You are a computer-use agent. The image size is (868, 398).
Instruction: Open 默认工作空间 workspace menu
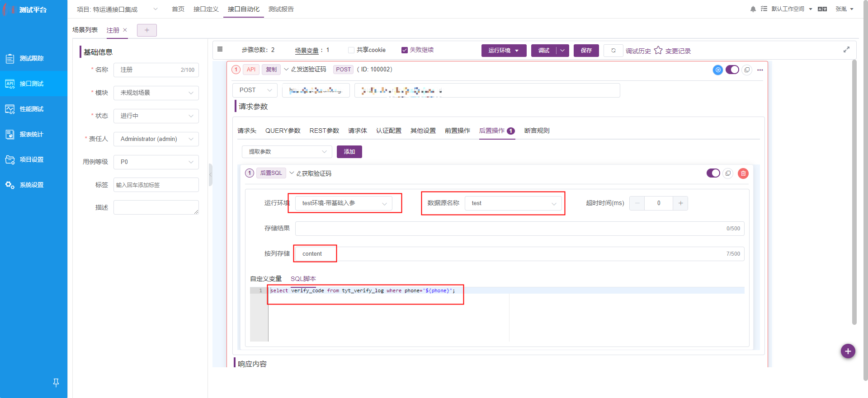pyautogui.click(x=792, y=9)
